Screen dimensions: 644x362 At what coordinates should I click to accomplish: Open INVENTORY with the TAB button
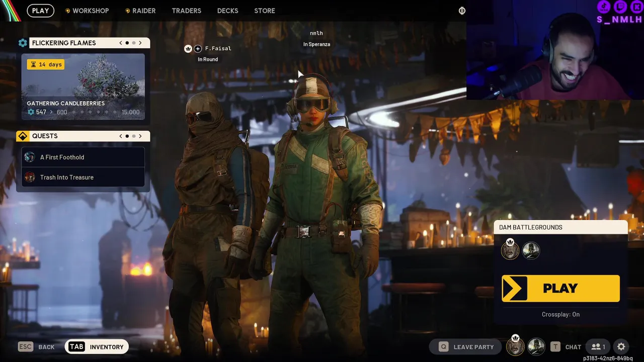97,347
